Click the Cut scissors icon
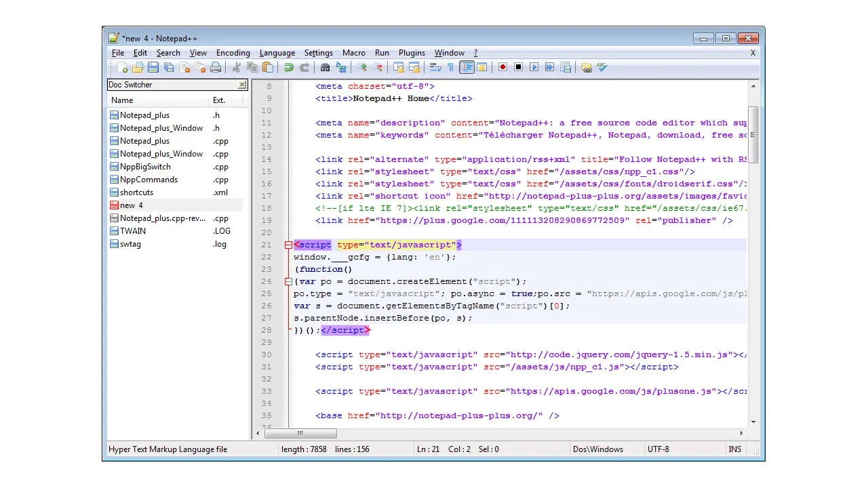 click(x=237, y=67)
